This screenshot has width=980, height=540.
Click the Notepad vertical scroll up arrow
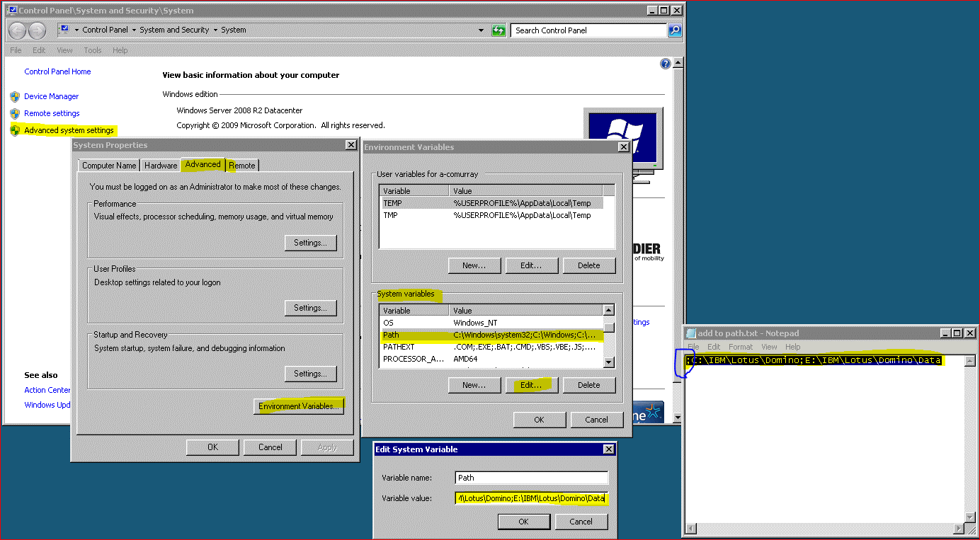pyautogui.click(x=970, y=361)
